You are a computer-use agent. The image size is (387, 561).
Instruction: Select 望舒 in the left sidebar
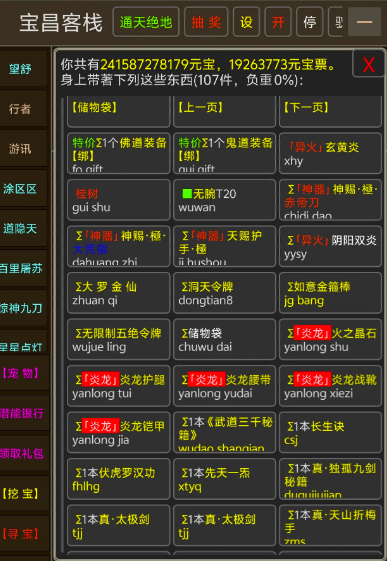23,68
